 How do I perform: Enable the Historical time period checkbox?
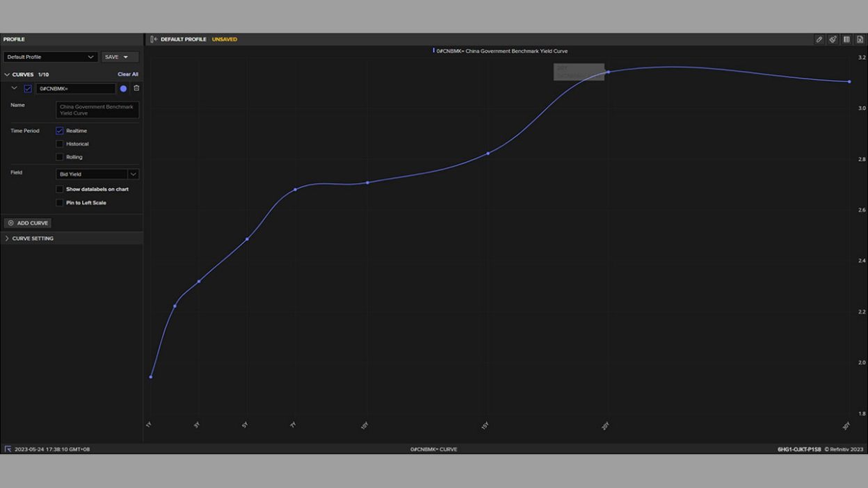coord(60,143)
